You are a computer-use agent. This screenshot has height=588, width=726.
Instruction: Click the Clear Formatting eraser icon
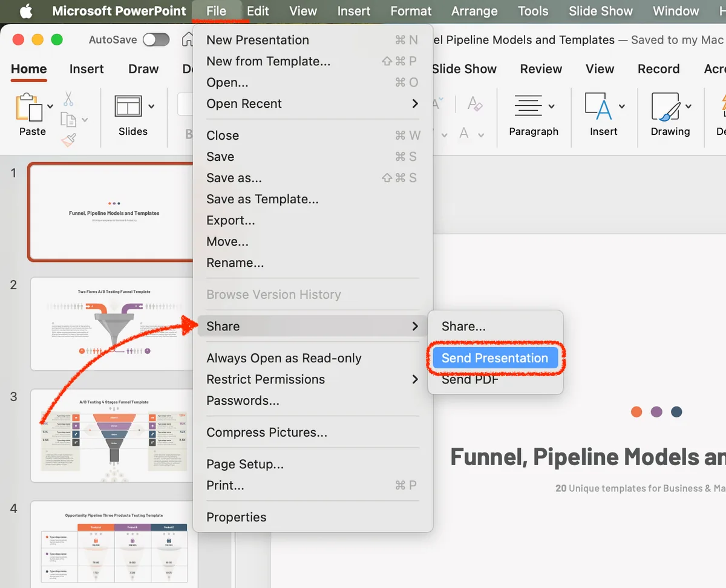point(475,104)
